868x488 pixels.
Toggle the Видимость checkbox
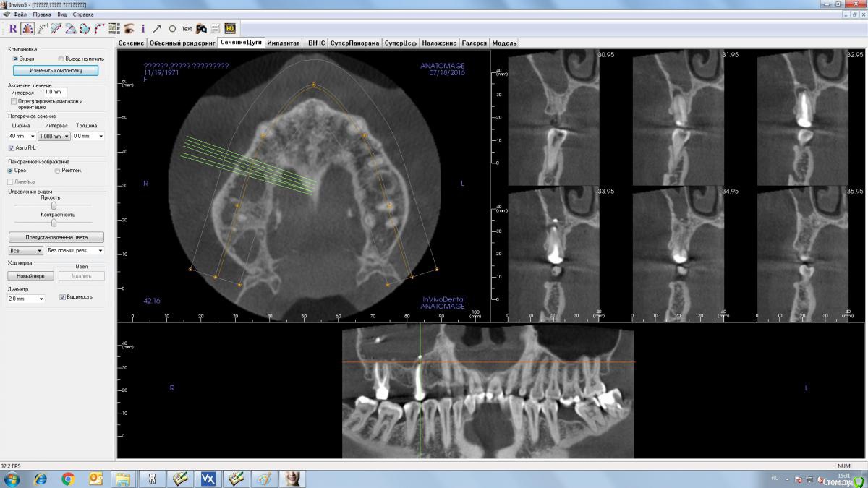point(62,296)
